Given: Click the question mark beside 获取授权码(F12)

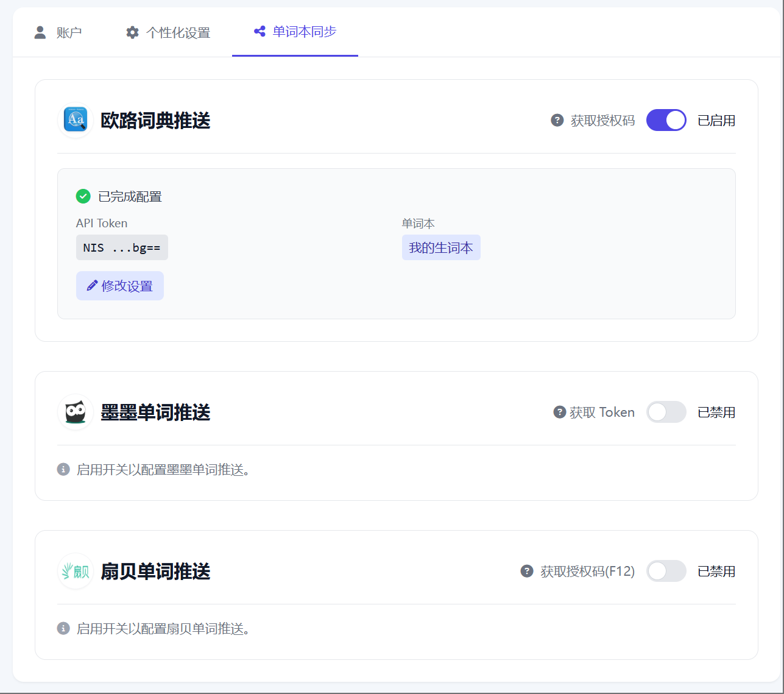Looking at the screenshot, I should click(x=527, y=571).
